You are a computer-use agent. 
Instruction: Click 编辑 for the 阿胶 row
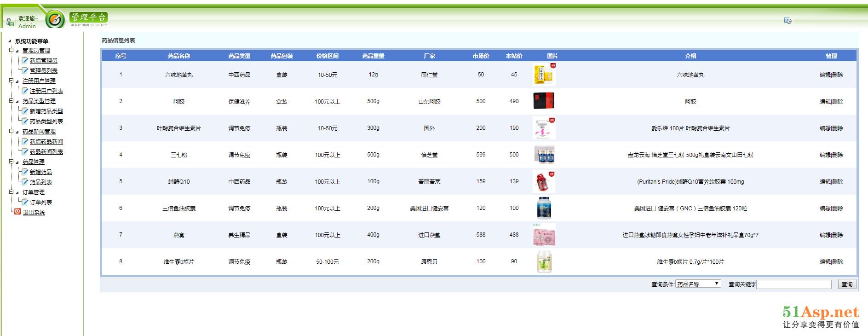click(825, 101)
